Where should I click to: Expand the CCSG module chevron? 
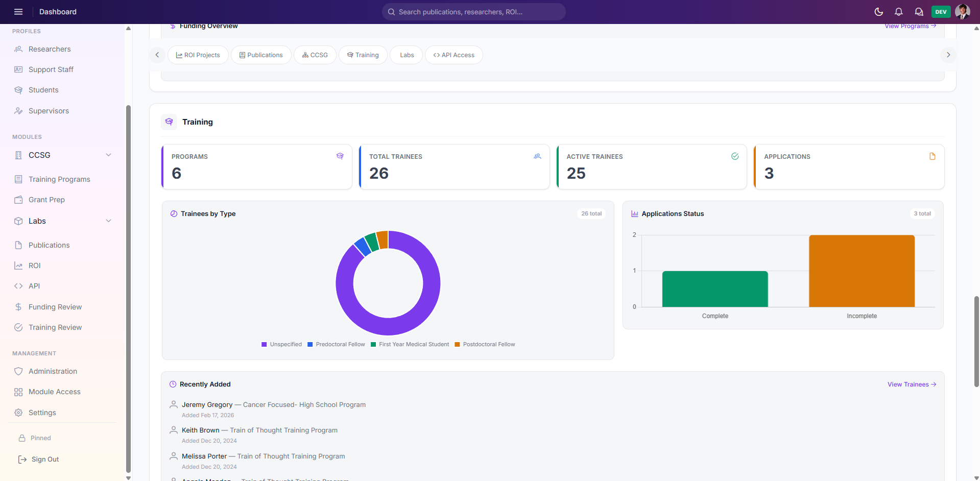coord(108,155)
